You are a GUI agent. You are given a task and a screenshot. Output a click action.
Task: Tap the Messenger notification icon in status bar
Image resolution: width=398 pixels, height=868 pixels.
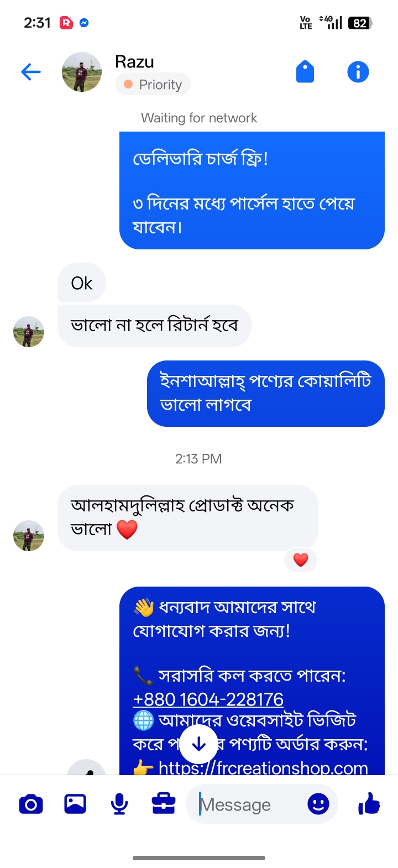tap(84, 23)
